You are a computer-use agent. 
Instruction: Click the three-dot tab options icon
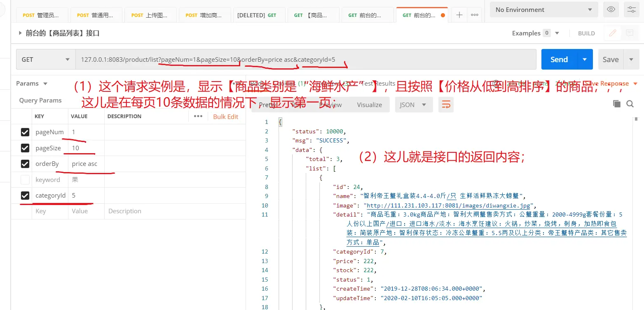click(x=475, y=15)
